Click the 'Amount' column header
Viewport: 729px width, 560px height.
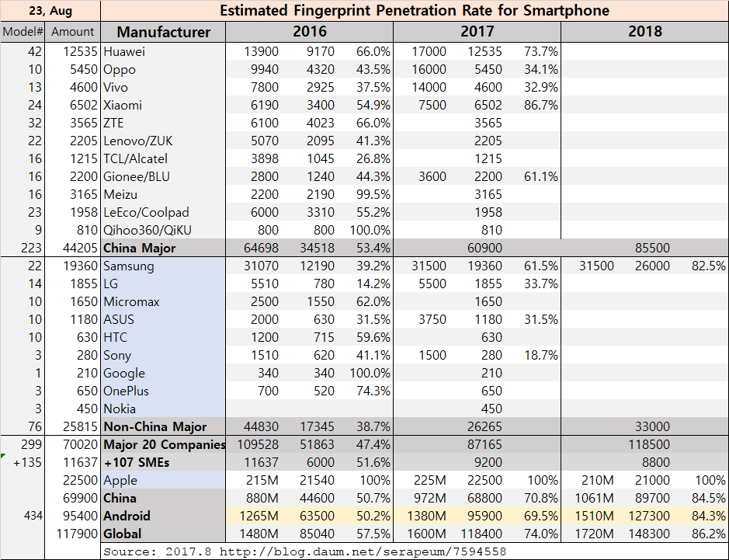point(72,32)
